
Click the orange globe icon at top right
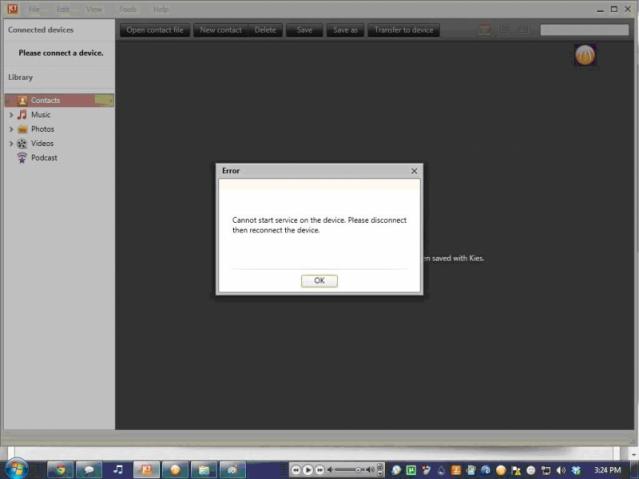pos(585,55)
